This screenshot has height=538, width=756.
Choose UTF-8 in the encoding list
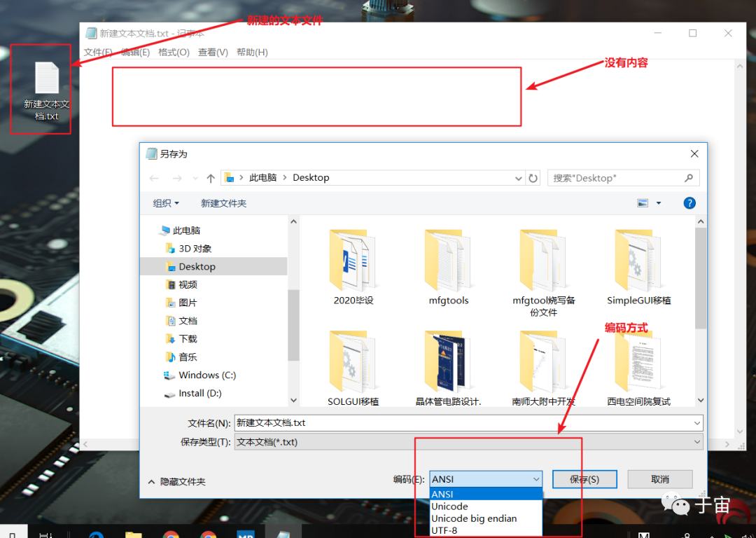coord(486,530)
